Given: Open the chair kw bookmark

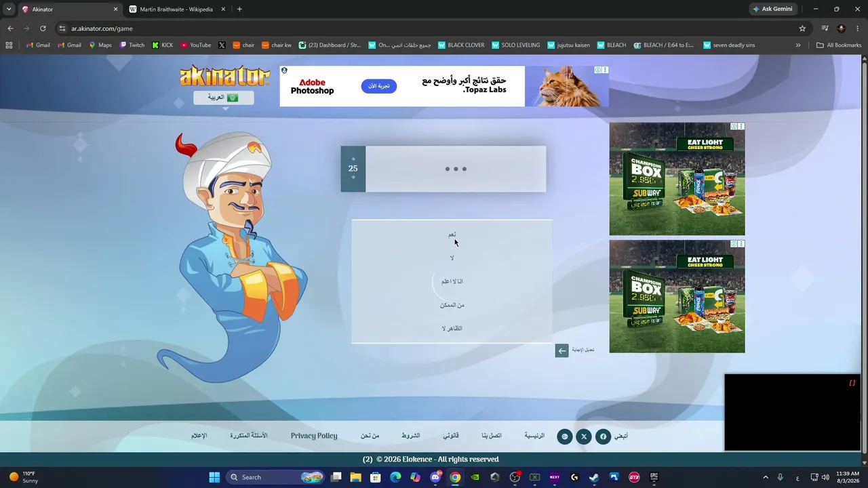Looking at the screenshot, I should pyautogui.click(x=277, y=45).
